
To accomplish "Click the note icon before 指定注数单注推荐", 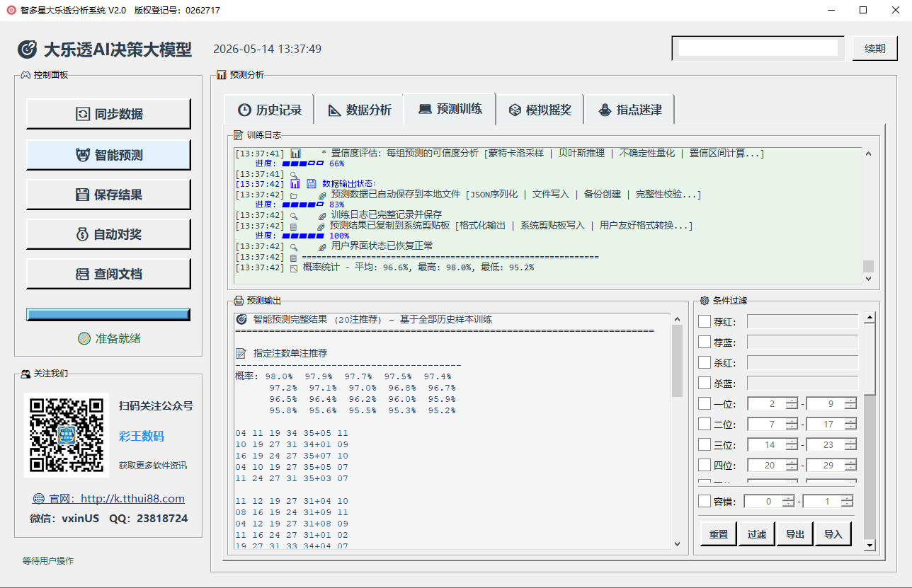I will coord(241,353).
